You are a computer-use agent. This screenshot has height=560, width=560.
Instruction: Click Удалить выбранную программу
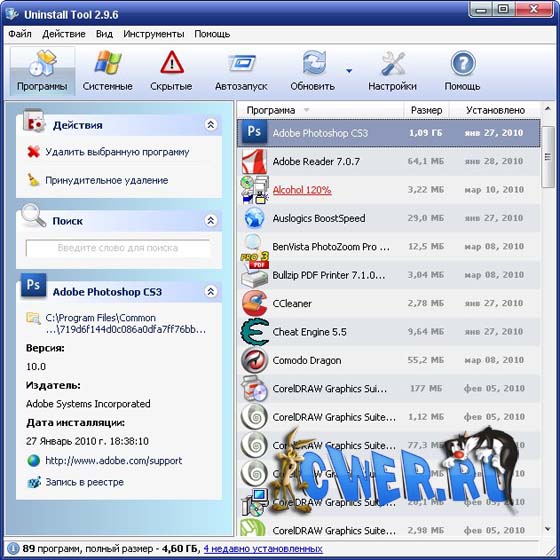[117, 152]
